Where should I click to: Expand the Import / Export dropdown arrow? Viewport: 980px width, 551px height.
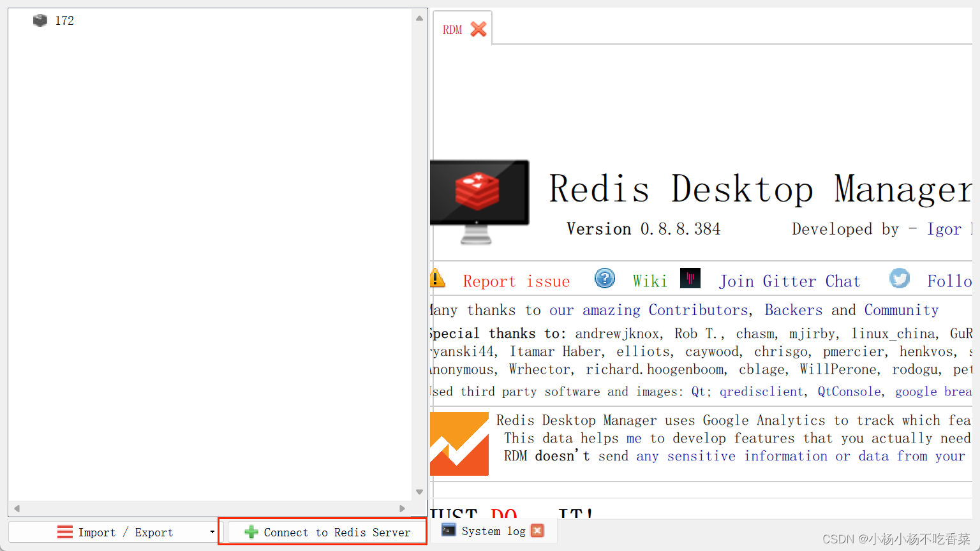tap(212, 532)
